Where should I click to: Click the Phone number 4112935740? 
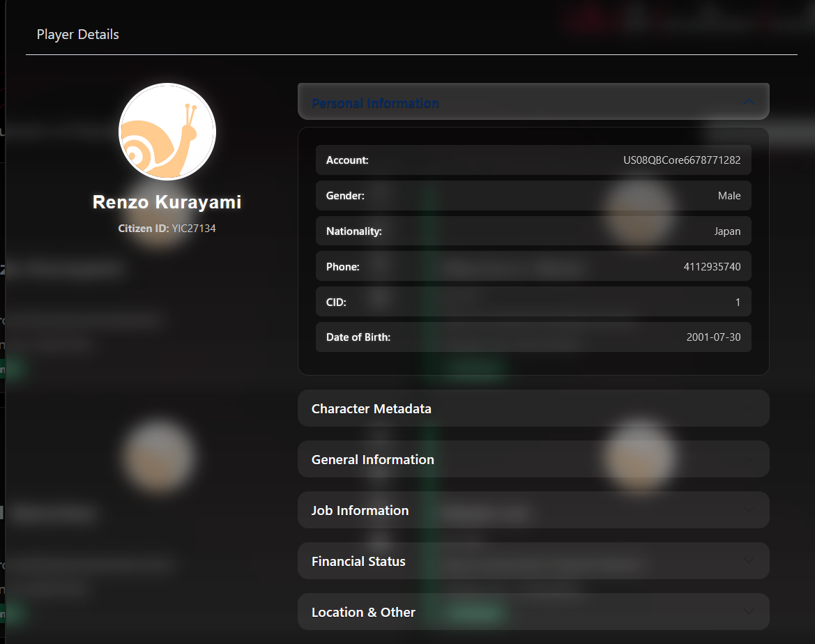click(712, 267)
